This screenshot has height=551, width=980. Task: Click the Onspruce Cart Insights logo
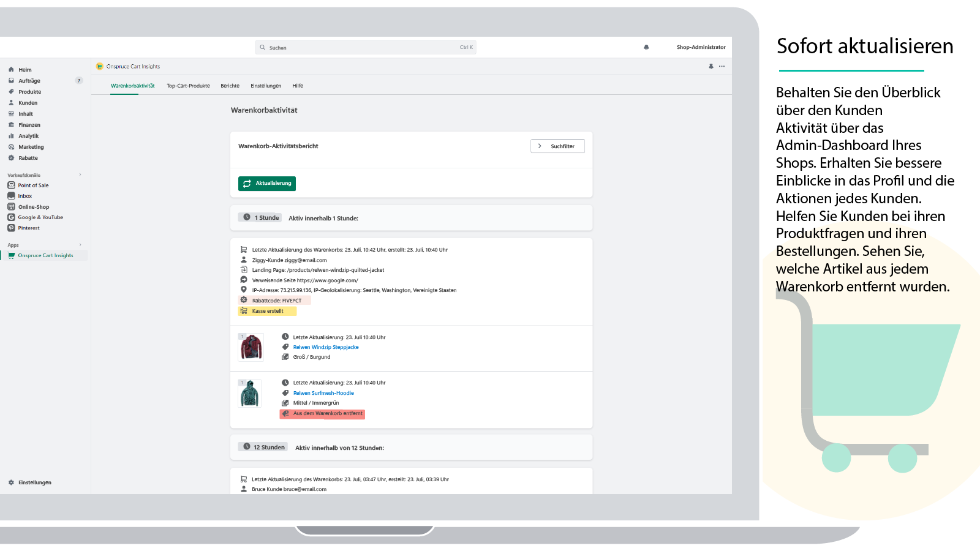(100, 66)
